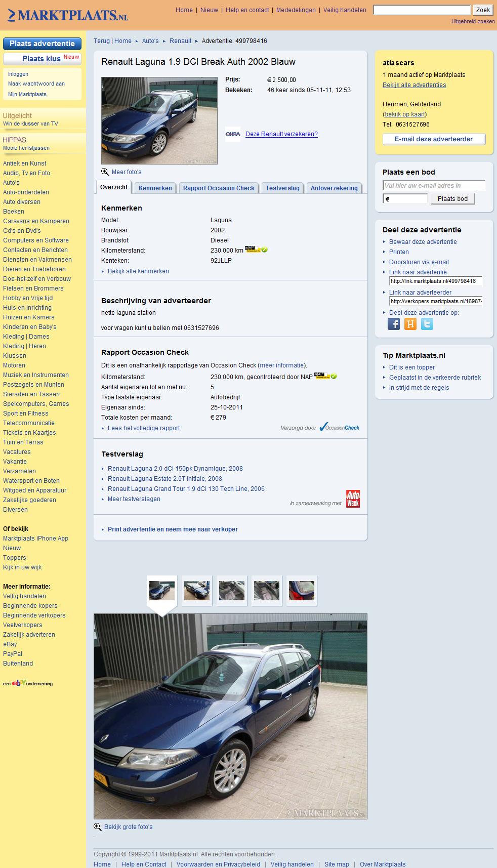Click the Marktplaats.nl logo
This screenshot has height=868, width=497.
[68, 15]
